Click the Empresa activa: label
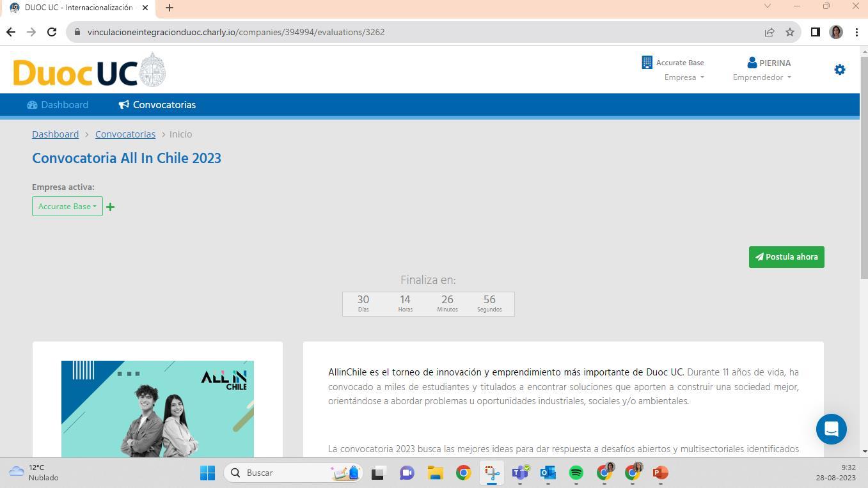The height and width of the screenshot is (488, 868). click(63, 187)
